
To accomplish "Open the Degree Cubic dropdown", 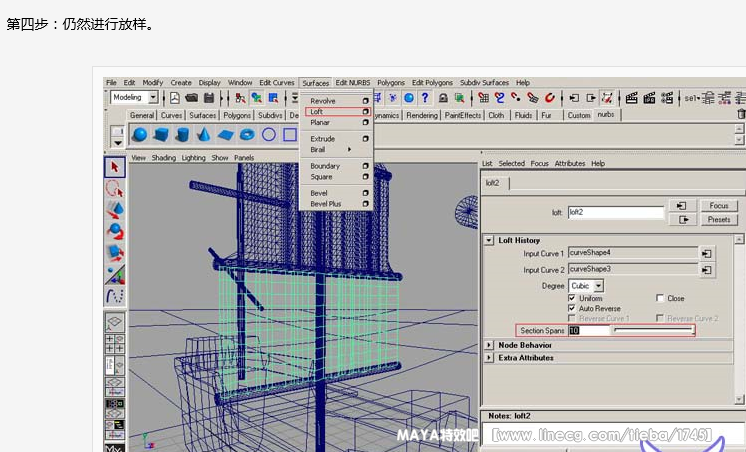I will tap(599, 286).
